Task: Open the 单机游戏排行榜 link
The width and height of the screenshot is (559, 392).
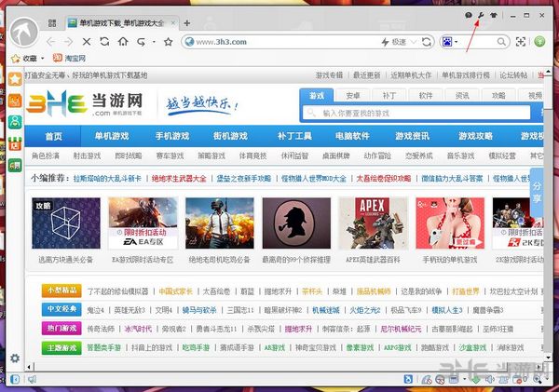Action: 466,75
